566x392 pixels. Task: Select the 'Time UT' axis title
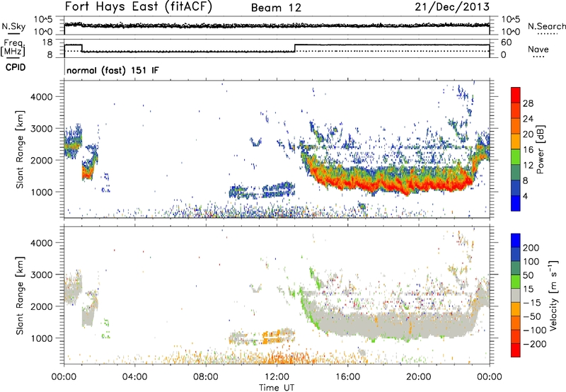coord(277,387)
